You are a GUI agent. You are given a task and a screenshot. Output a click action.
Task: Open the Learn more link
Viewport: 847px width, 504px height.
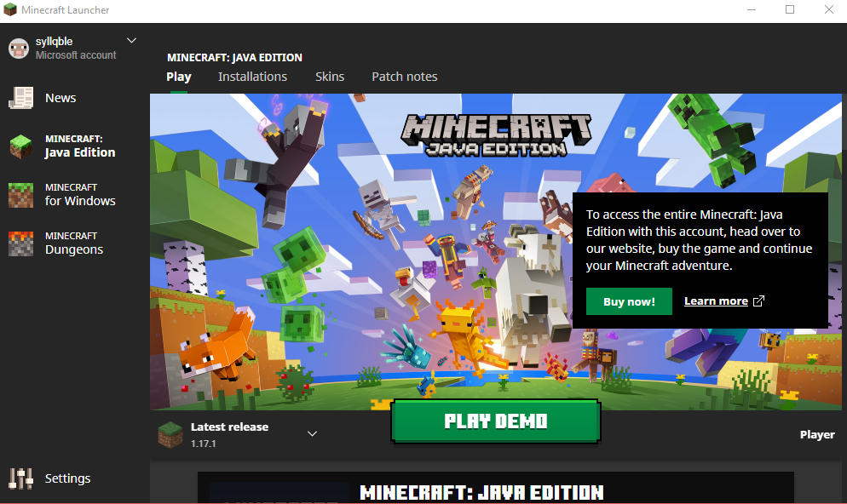point(716,301)
